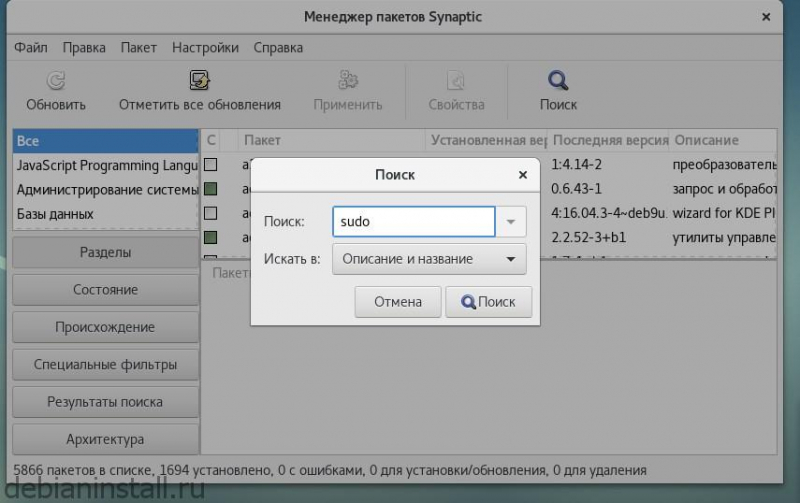800x503 pixels.
Task: Open the Настройки menu
Action: pos(205,47)
